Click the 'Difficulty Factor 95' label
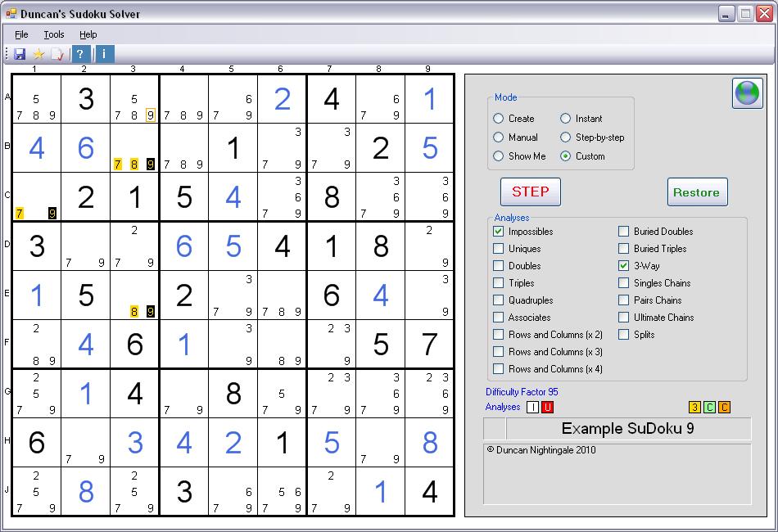 522,392
